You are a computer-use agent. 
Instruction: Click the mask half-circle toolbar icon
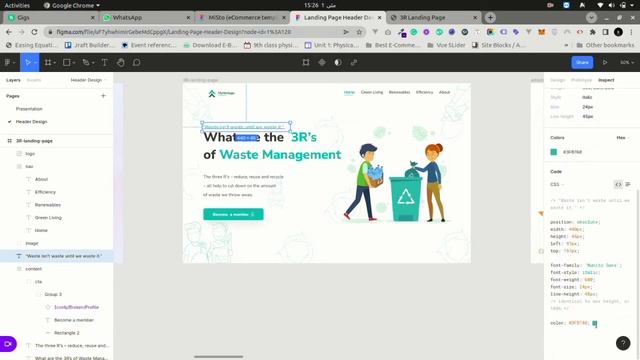pos(338,62)
